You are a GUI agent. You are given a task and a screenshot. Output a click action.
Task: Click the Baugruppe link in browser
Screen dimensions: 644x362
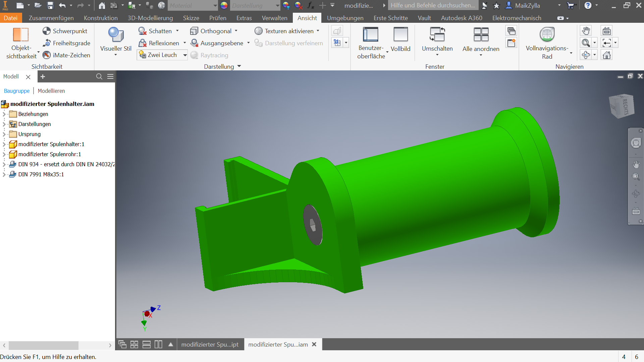point(17,91)
